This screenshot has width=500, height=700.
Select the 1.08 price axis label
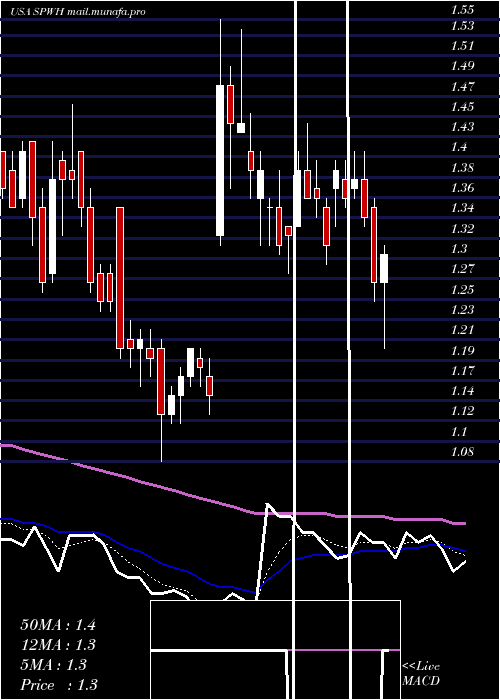(x=462, y=451)
